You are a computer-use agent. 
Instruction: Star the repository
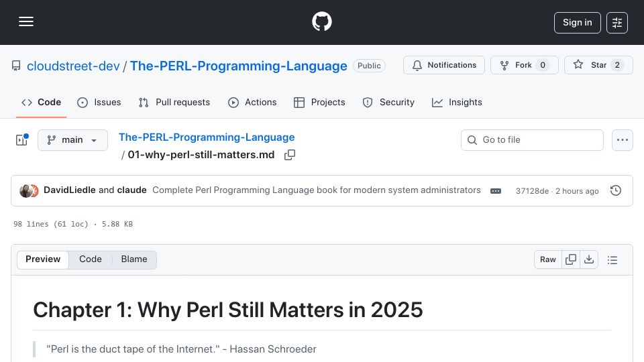(598, 65)
